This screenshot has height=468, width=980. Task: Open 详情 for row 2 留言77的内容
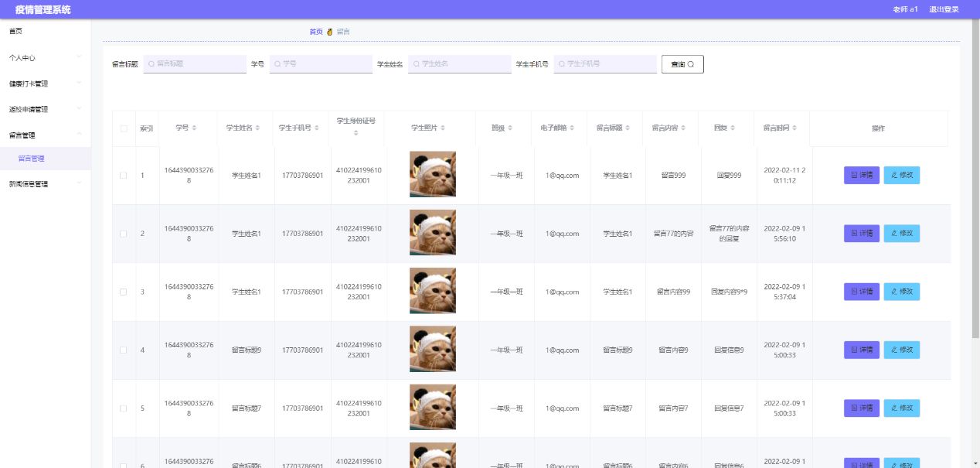(x=862, y=234)
